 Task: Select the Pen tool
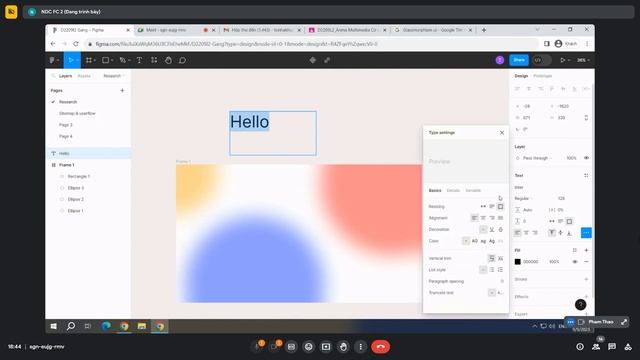pyautogui.click(x=122, y=60)
